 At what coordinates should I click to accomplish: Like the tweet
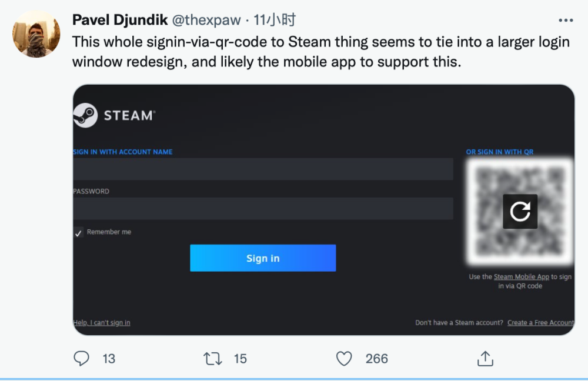click(x=344, y=359)
